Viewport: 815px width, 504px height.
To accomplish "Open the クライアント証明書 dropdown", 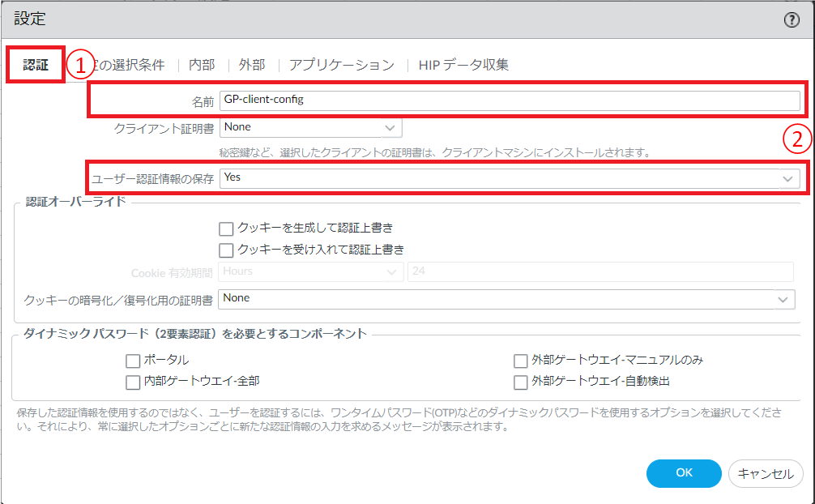I will [x=311, y=128].
